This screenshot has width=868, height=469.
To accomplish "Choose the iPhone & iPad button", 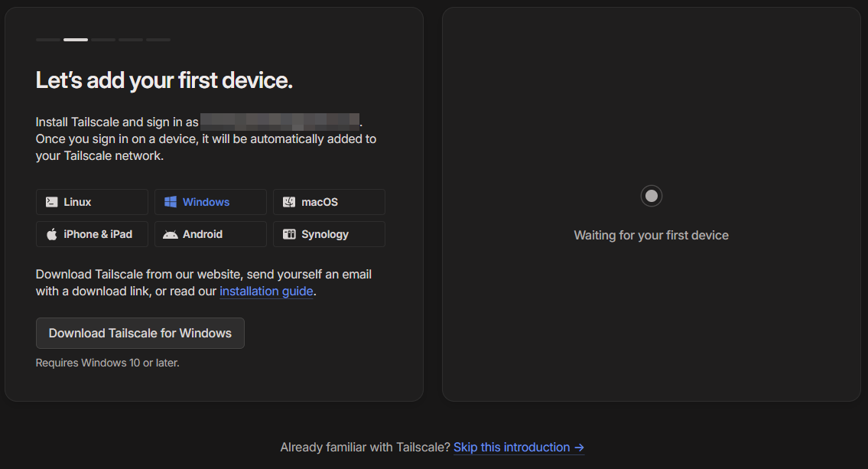I will click(92, 234).
